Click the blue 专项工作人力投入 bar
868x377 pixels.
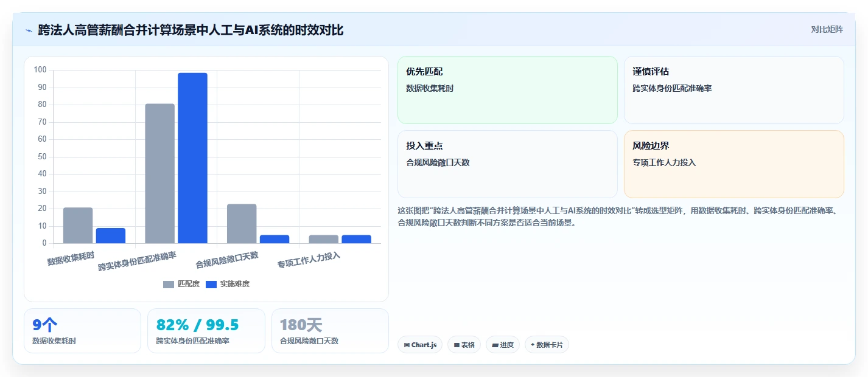[356, 240]
